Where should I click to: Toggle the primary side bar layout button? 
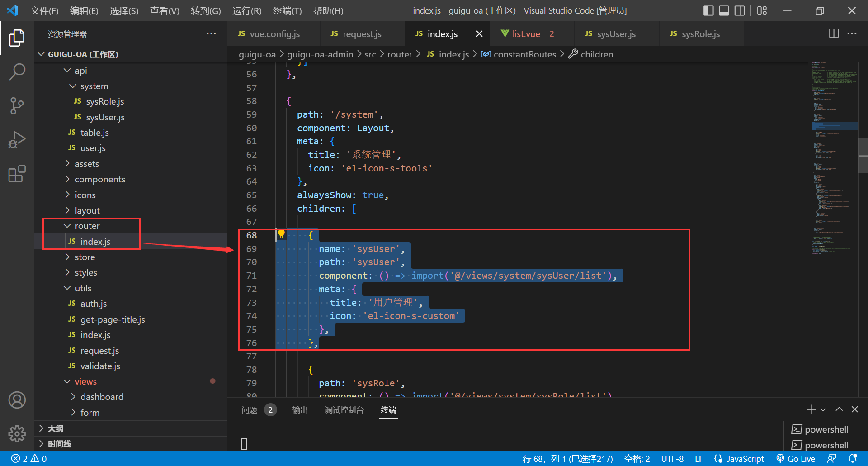[x=708, y=10]
